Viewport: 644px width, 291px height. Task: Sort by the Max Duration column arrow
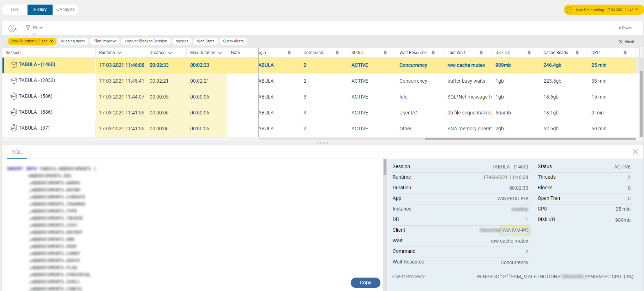pyautogui.click(x=220, y=53)
